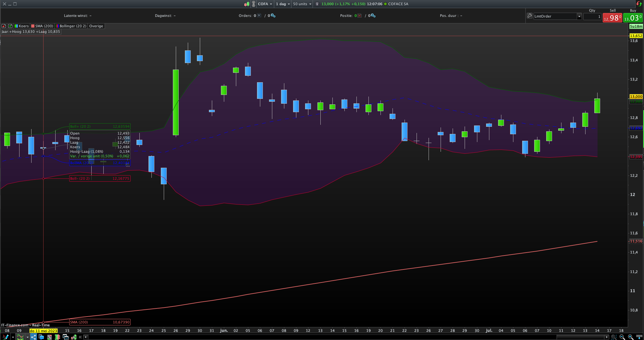Expand the indicators options arrow
The image size is (644, 340).
[27, 337]
